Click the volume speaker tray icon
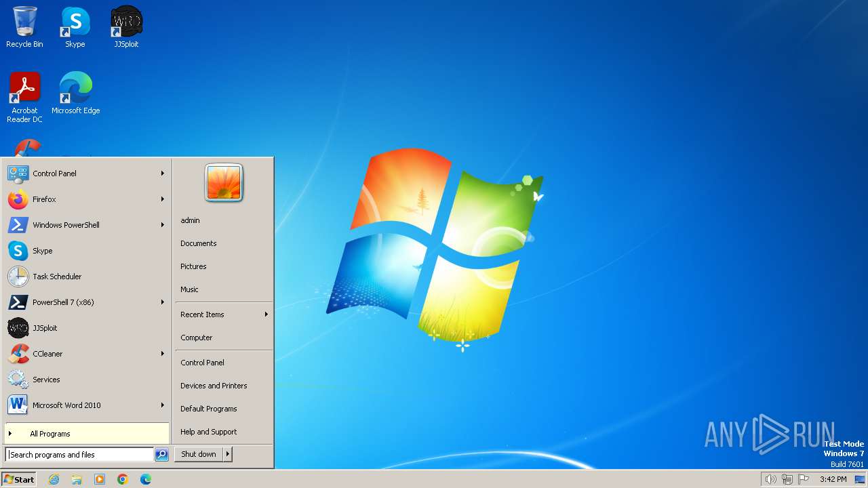 (770, 479)
